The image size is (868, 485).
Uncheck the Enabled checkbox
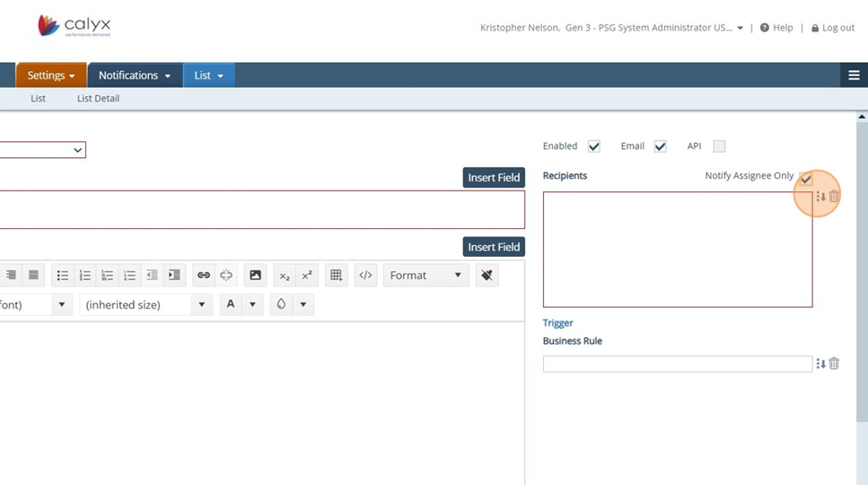(594, 146)
